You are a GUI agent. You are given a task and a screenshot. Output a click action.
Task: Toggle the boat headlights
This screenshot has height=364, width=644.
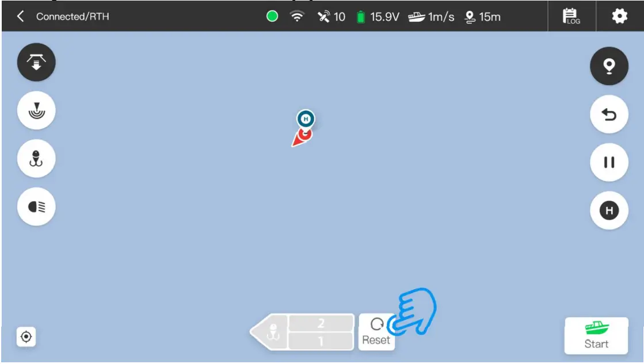click(x=36, y=206)
